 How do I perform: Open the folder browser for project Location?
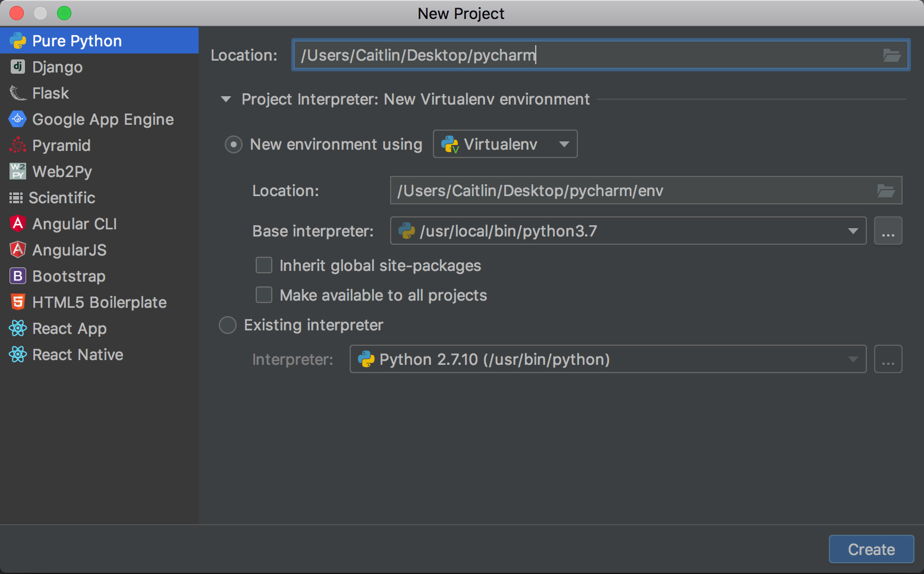click(891, 55)
